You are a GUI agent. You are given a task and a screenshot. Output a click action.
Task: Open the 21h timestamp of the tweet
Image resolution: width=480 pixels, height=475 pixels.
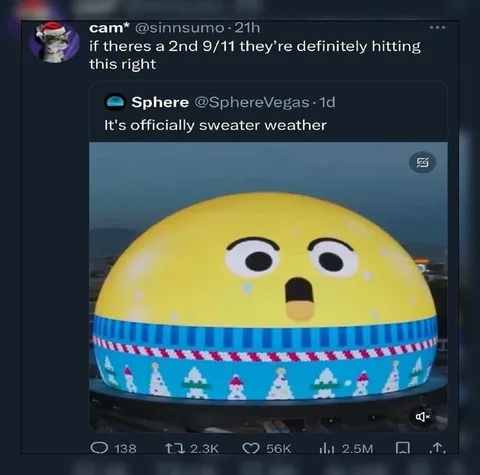[x=247, y=28]
